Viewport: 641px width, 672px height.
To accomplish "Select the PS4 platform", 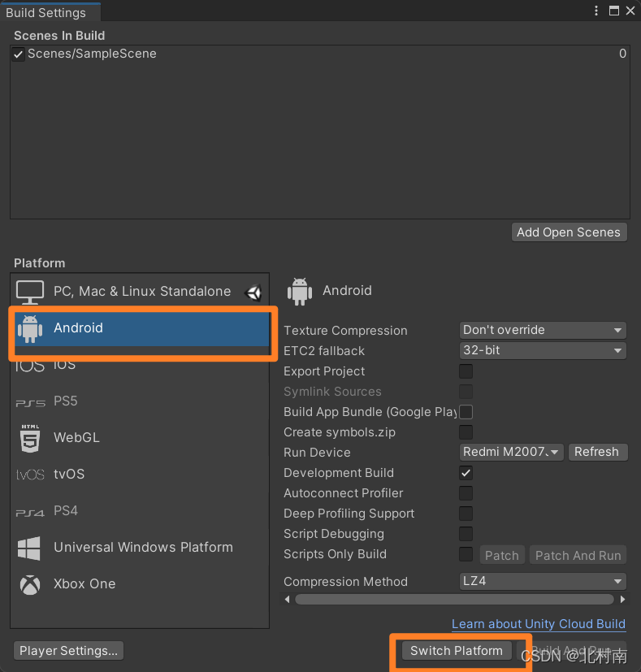I will pos(140,511).
